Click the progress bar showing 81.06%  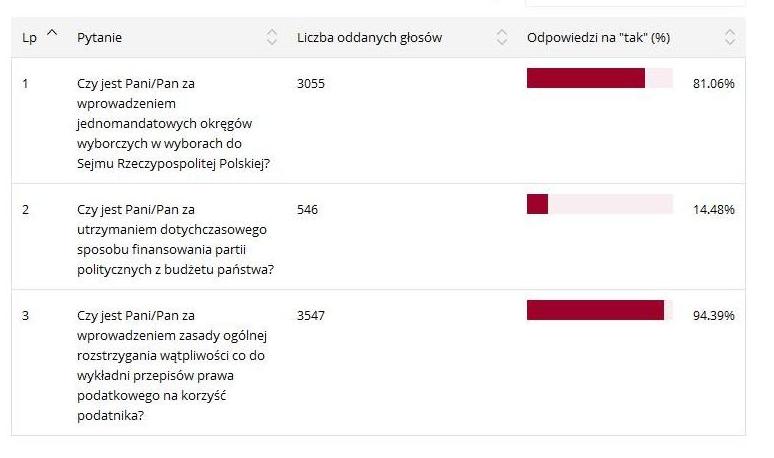[599, 79]
